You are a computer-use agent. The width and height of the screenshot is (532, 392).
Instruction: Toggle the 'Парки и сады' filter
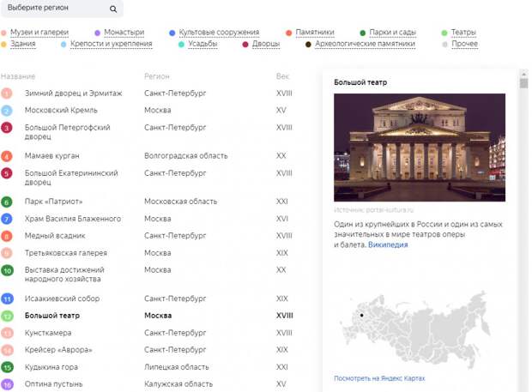click(392, 33)
